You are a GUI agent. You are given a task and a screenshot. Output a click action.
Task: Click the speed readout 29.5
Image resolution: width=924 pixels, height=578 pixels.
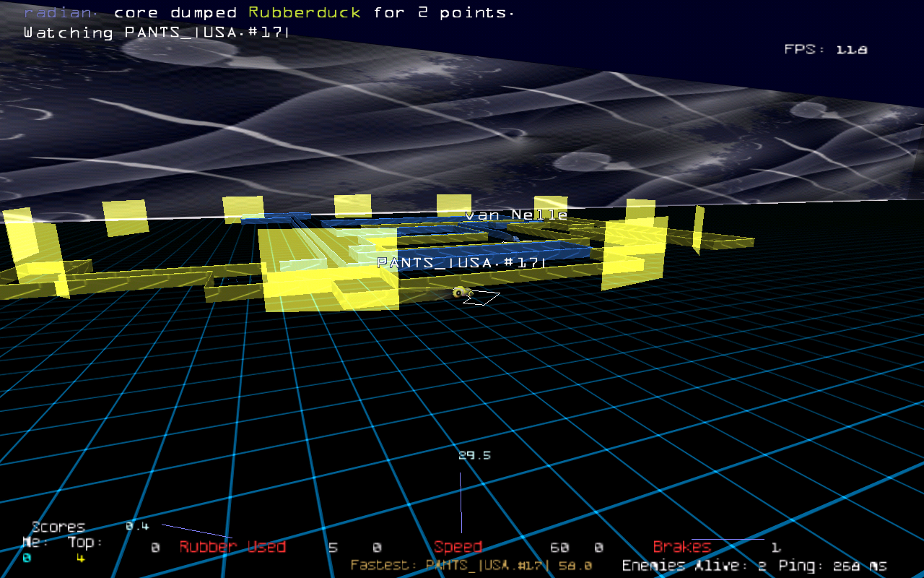point(474,455)
